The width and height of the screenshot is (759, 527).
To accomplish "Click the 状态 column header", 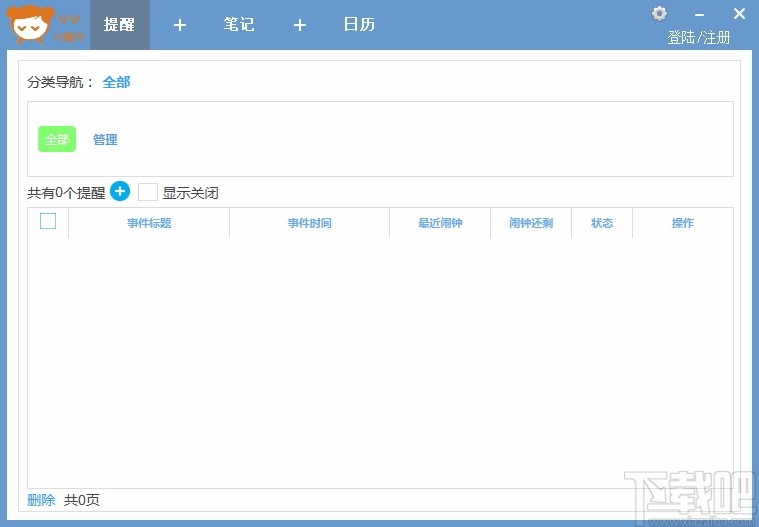I will pos(602,223).
